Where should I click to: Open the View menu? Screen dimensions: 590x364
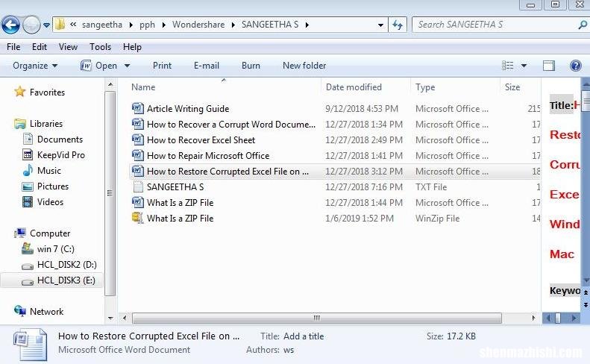coord(68,47)
